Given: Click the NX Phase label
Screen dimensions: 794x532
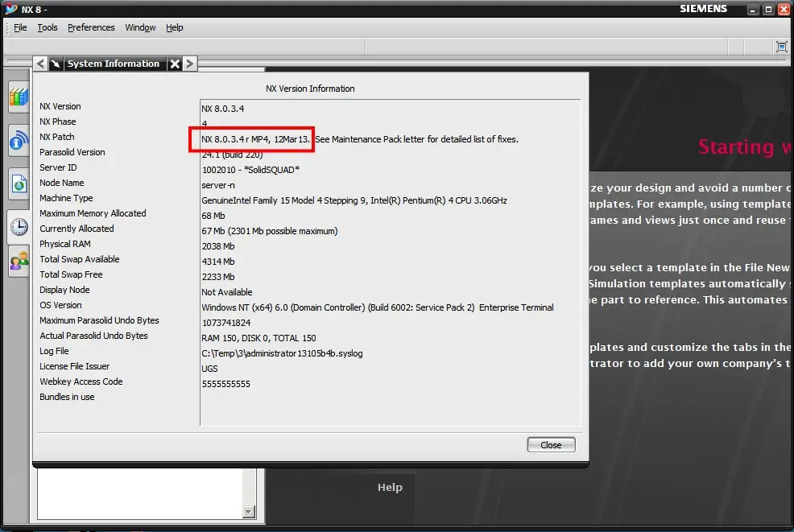Looking at the screenshot, I should pos(58,122).
